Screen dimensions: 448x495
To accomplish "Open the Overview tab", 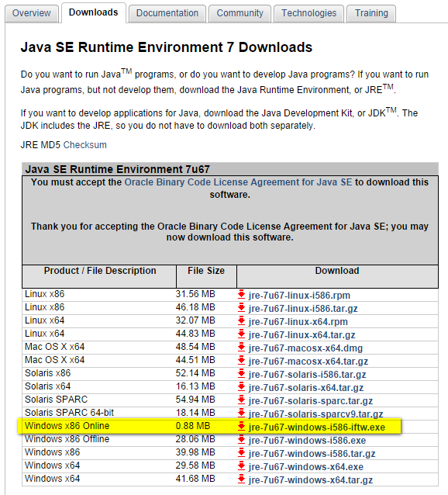I will 32,13.
